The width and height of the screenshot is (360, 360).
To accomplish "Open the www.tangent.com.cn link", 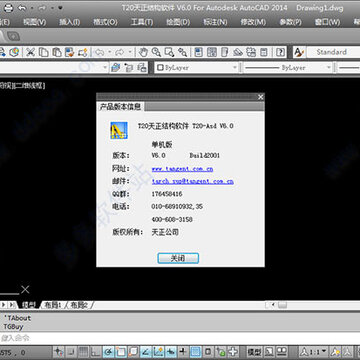I will coord(182,169).
